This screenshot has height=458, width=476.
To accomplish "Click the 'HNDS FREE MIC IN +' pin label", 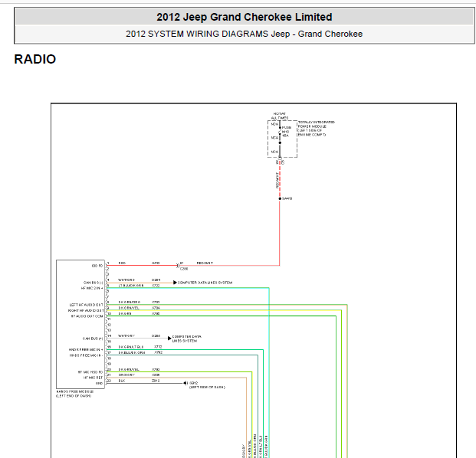I will (86, 350).
